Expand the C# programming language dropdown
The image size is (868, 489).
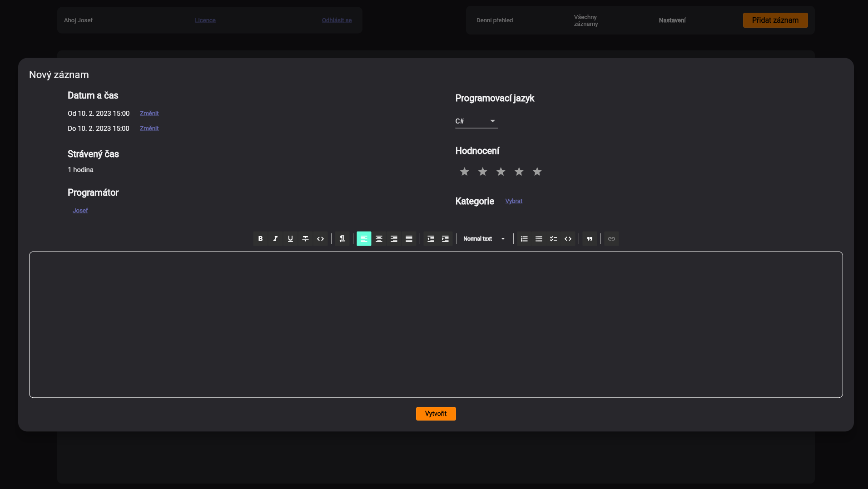[x=476, y=121]
